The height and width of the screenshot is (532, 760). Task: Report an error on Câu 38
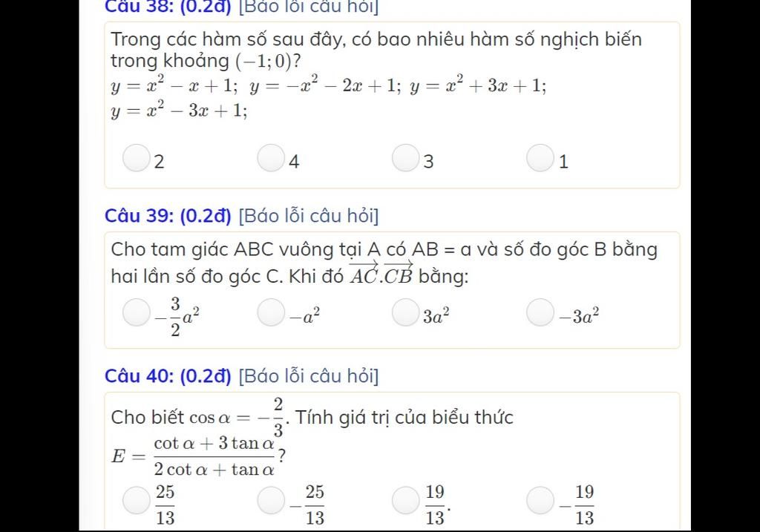[309, 7]
